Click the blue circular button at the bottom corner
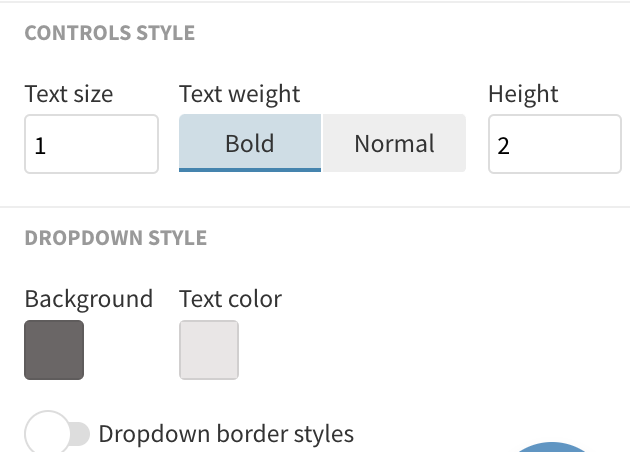Screen dimensions: 630x452 click(552, 447)
